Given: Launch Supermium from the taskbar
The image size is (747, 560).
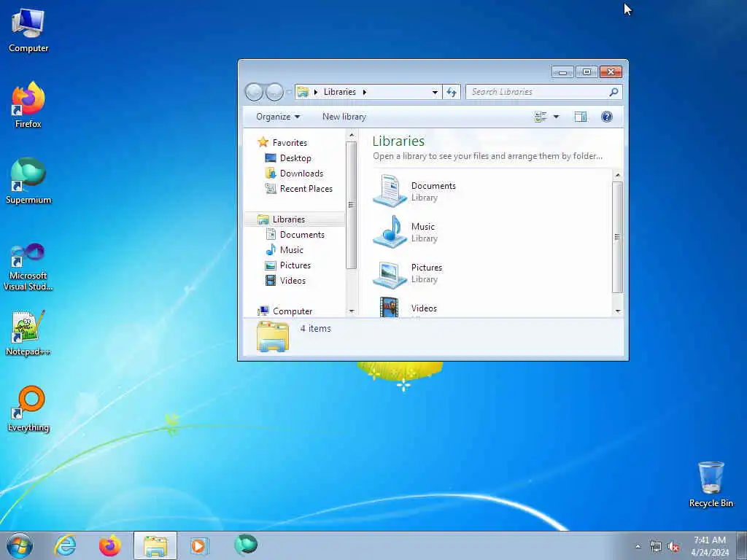Looking at the screenshot, I should tap(246, 545).
